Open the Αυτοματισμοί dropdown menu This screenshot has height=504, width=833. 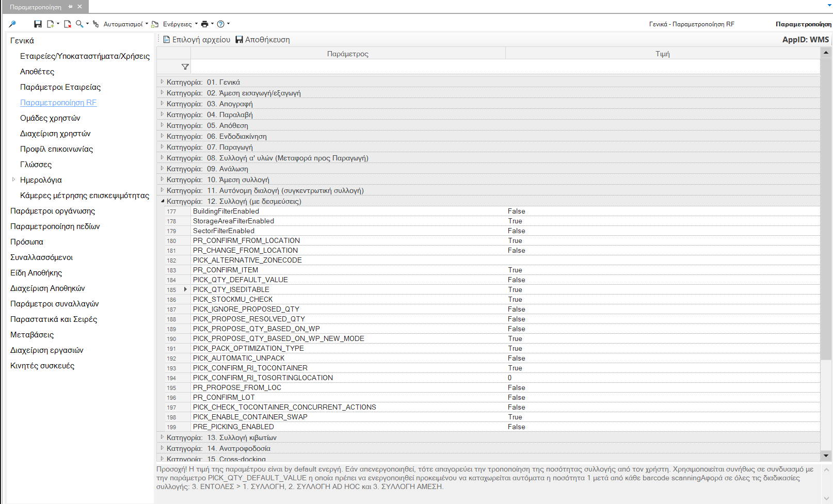pyautogui.click(x=126, y=24)
